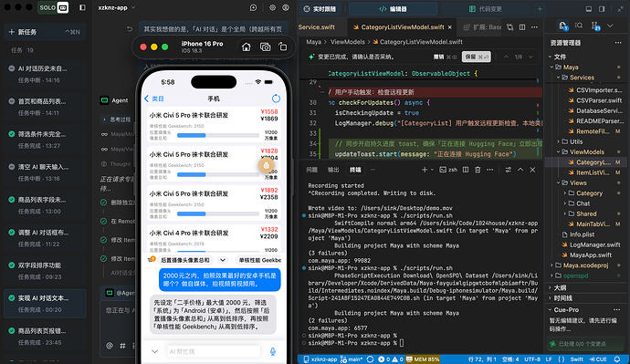The width and height of the screenshot is (630, 364).
Task: Click AI chat text input field
Action: [x=214, y=351]
